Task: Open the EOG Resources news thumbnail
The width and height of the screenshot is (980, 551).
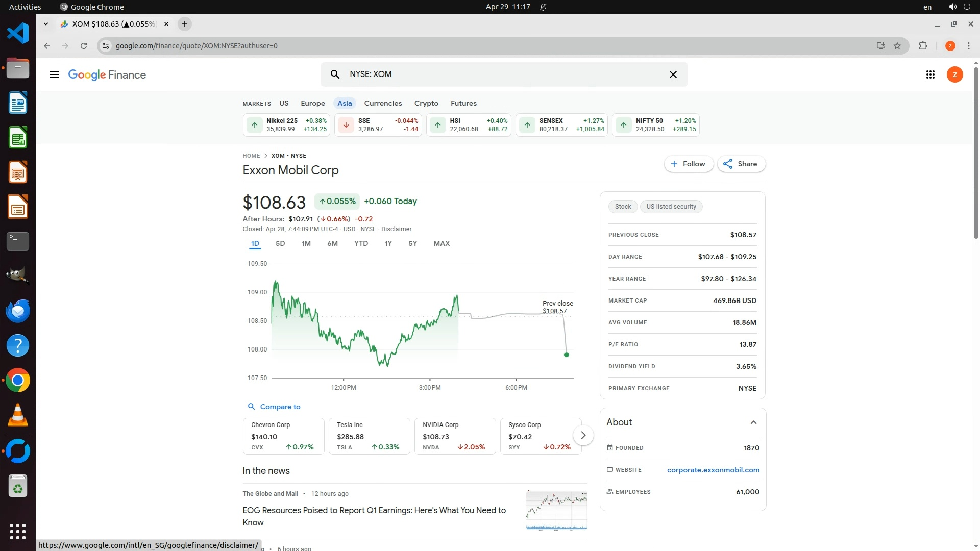Action: [556, 510]
